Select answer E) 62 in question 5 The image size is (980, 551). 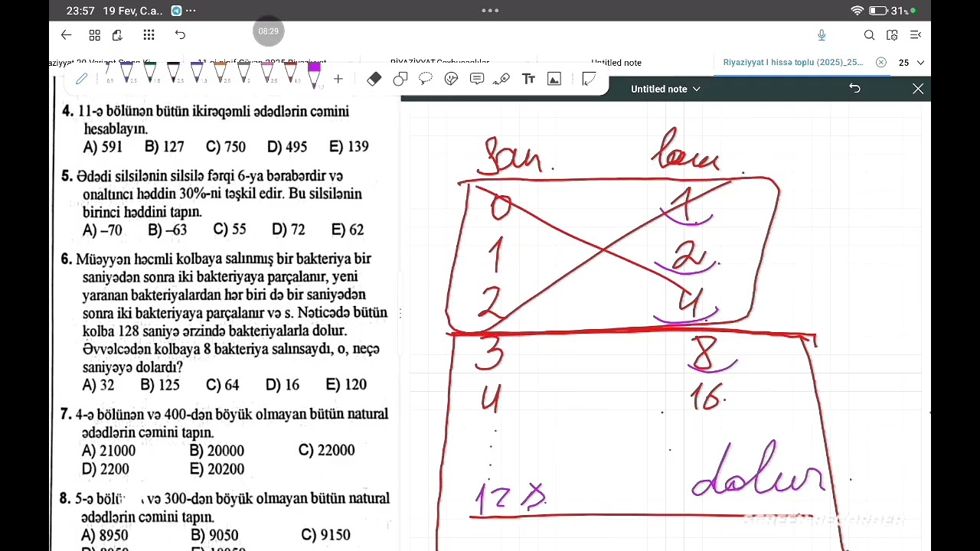pyautogui.click(x=348, y=230)
